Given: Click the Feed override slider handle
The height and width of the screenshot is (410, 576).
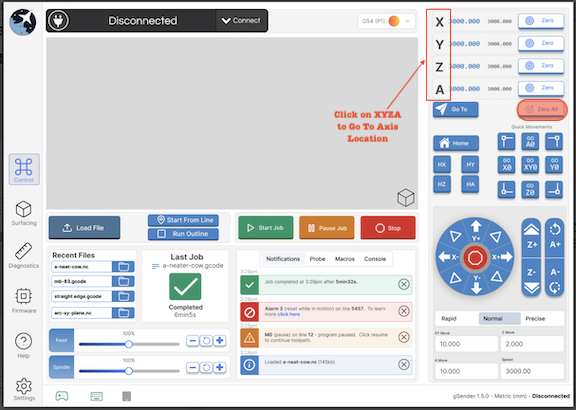Looking at the screenshot, I should point(129,344).
